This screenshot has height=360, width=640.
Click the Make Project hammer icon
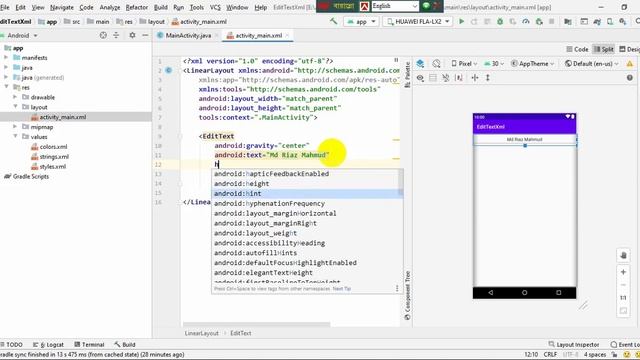pyautogui.click(x=333, y=21)
